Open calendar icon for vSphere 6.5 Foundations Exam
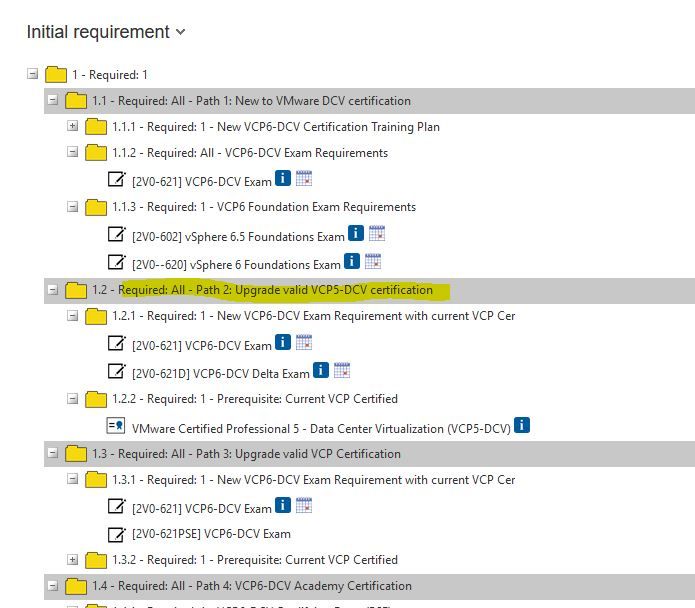 coord(377,234)
